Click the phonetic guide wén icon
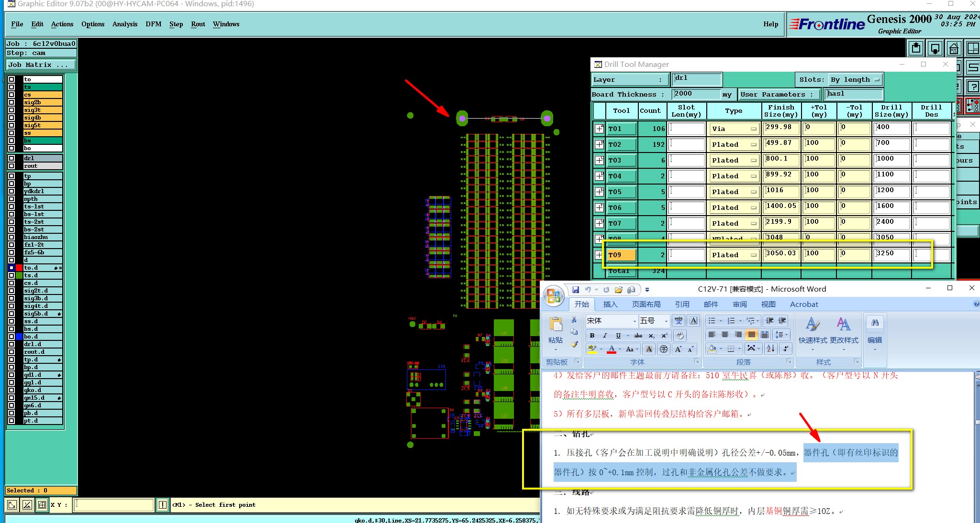This screenshot has width=980, height=523. [679, 320]
